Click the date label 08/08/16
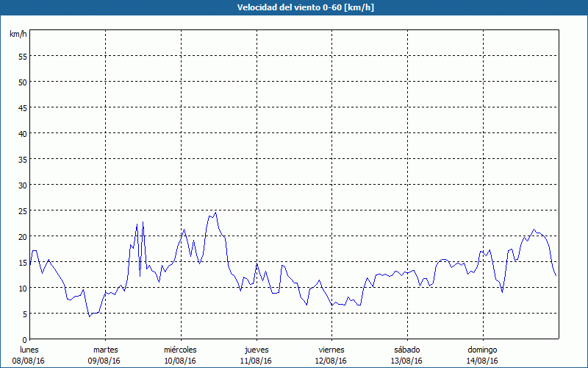This screenshot has height=368, width=588. click(29, 361)
